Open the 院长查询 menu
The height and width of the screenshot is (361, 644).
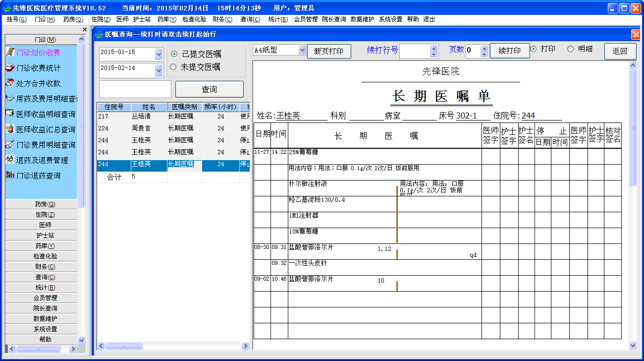334,19
